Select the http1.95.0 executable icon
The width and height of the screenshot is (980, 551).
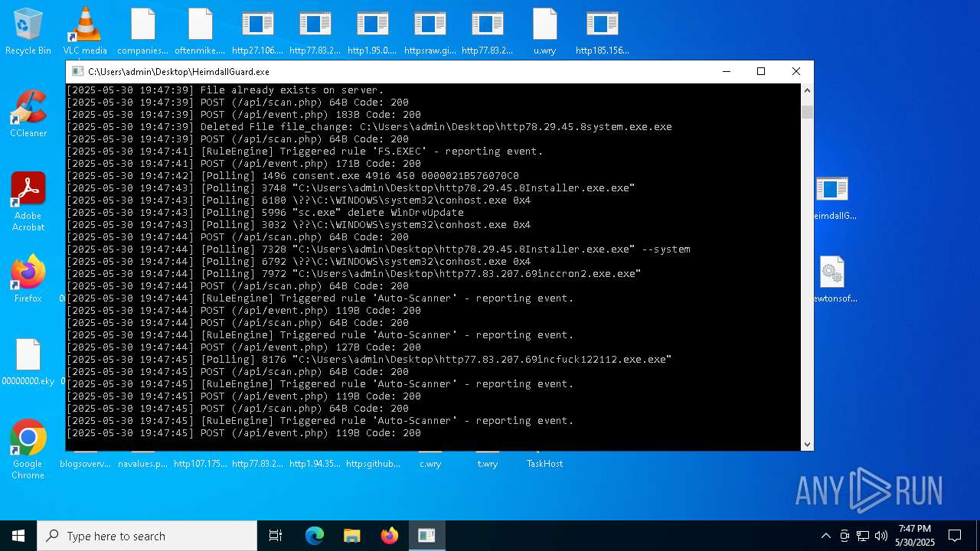(372, 31)
